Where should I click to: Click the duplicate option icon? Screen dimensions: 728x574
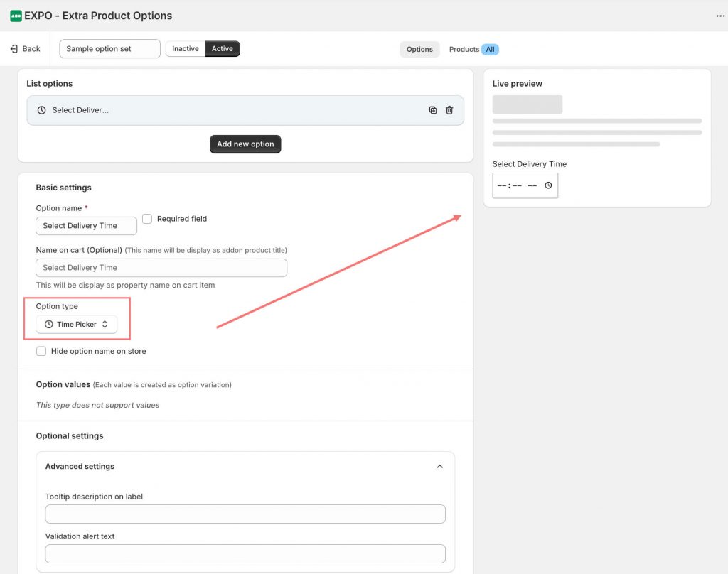433,110
